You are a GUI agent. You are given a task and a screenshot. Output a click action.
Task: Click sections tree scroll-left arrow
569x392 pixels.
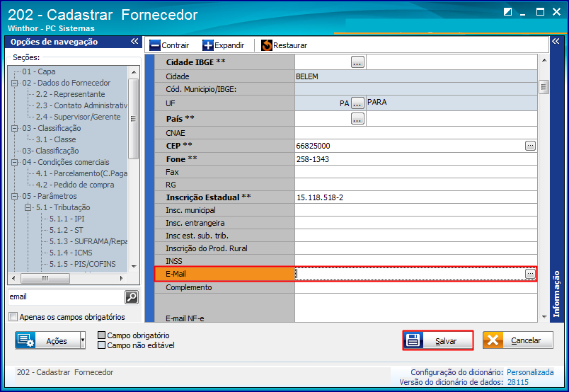click(x=13, y=278)
